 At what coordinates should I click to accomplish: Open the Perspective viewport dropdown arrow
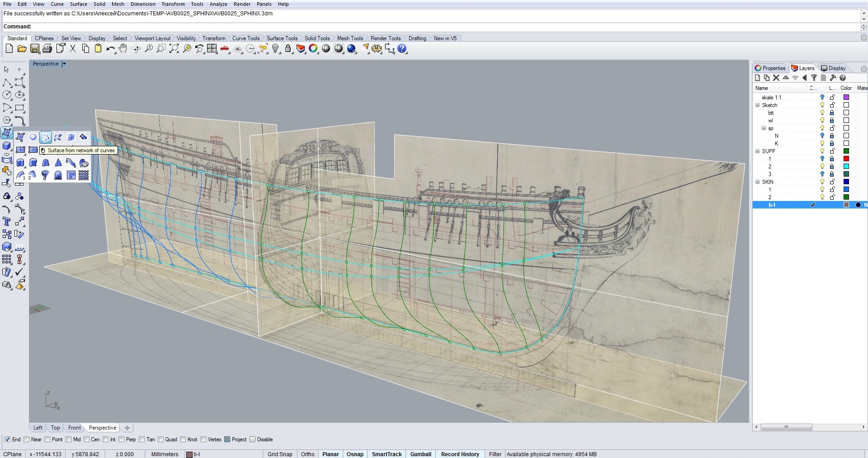click(64, 64)
